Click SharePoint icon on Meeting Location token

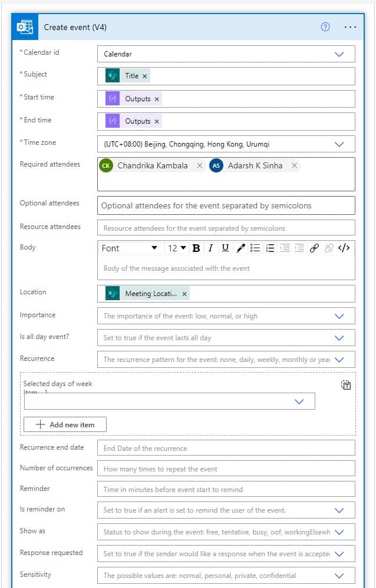pyautogui.click(x=113, y=294)
